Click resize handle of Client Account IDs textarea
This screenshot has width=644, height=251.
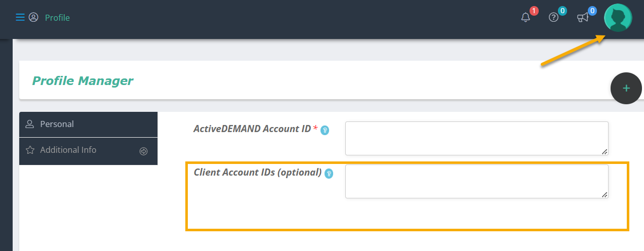605,195
